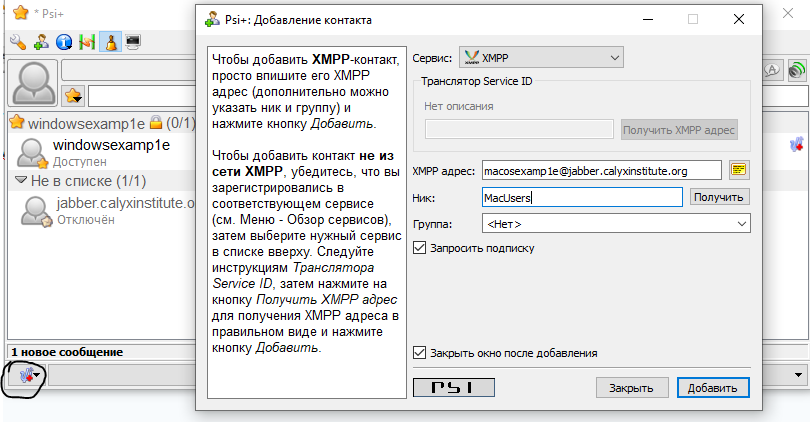
Task: Click the monitor console icon in toolbar
Action: pyautogui.click(x=133, y=42)
